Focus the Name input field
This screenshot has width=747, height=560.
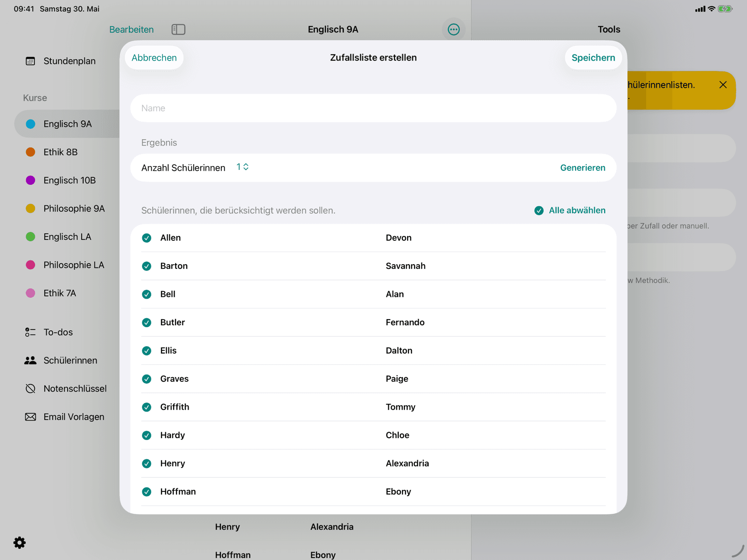(373, 108)
